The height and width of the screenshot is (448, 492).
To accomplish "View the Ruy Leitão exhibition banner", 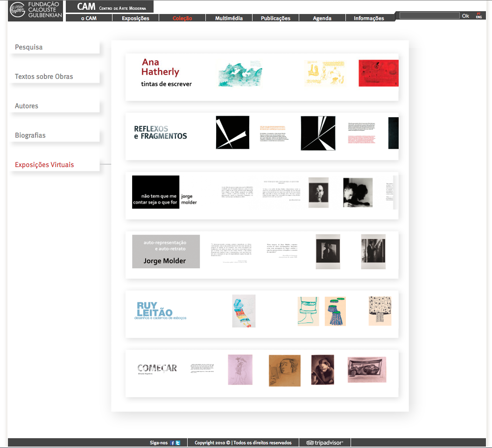I will coord(261,314).
